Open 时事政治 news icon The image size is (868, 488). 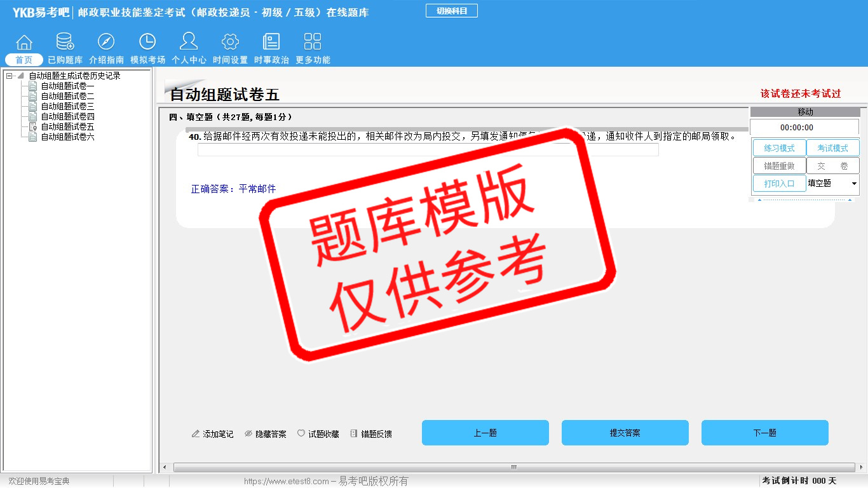click(271, 43)
